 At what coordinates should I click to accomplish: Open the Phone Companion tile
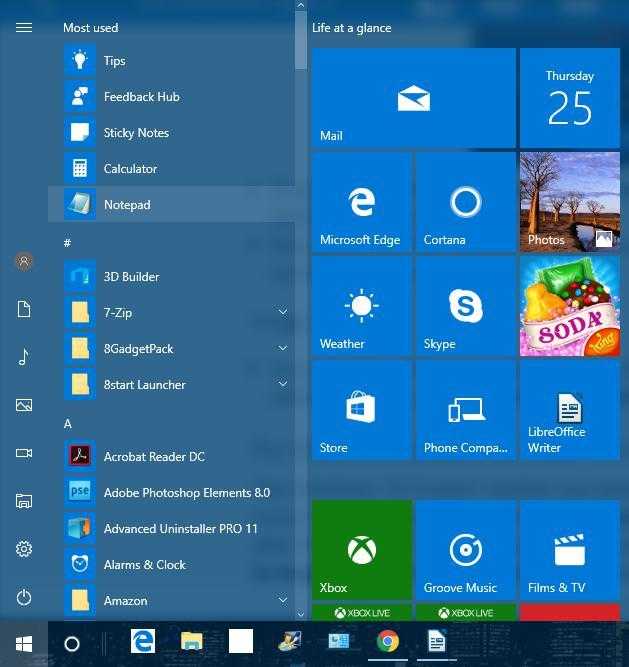pos(466,410)
